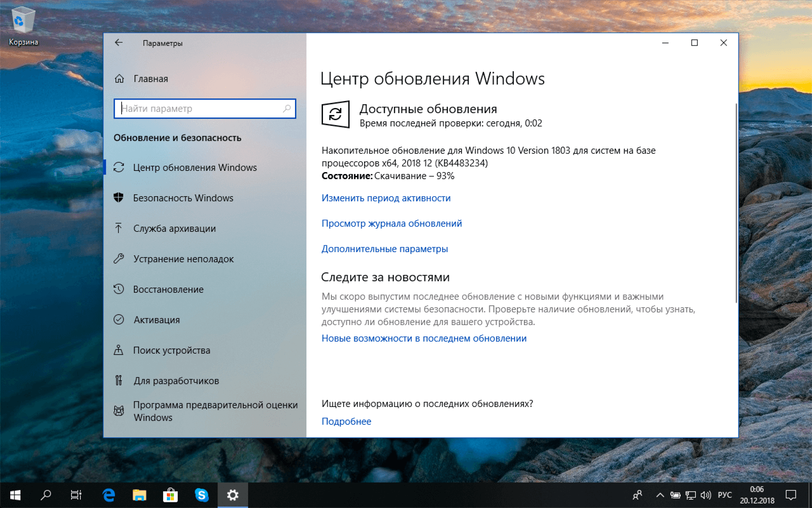Screen dimensions: 812x508
Task: Click the Найти параметр search field
Action: (x=204, y=108)
